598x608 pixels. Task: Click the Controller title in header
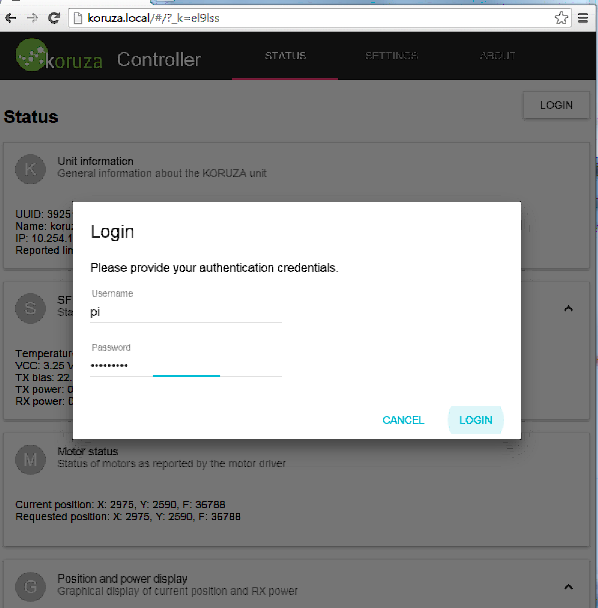coord(159,60)
